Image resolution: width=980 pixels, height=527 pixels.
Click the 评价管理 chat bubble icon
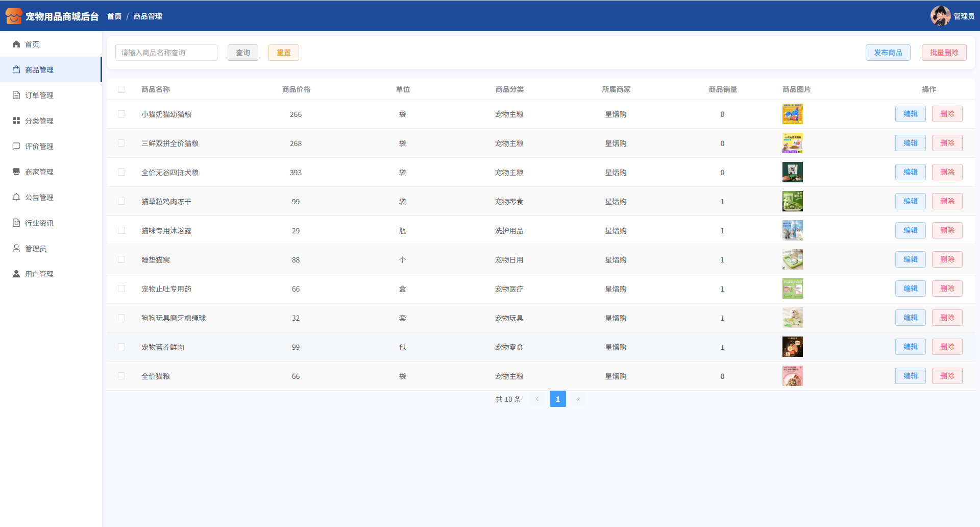(16, 147)
